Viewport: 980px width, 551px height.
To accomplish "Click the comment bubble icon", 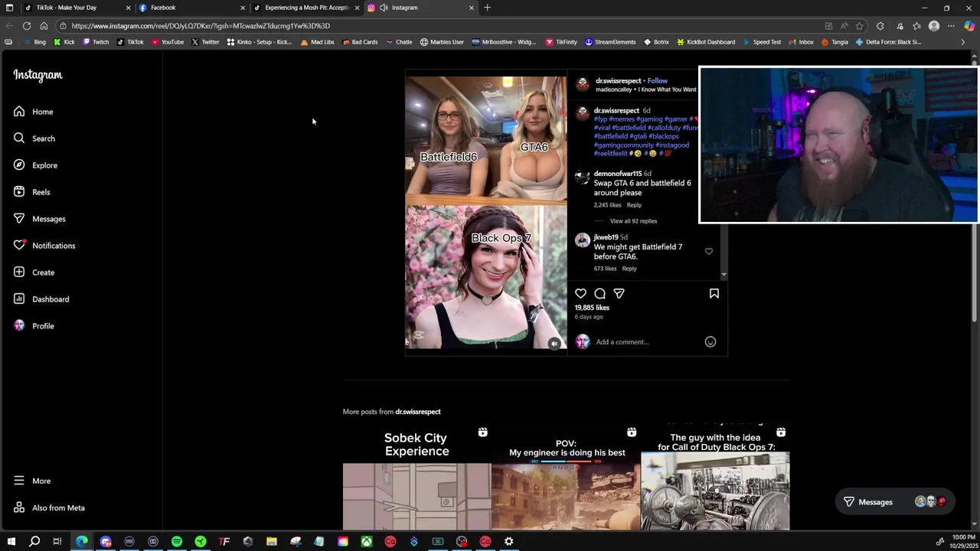I will (x=599, y=294).
